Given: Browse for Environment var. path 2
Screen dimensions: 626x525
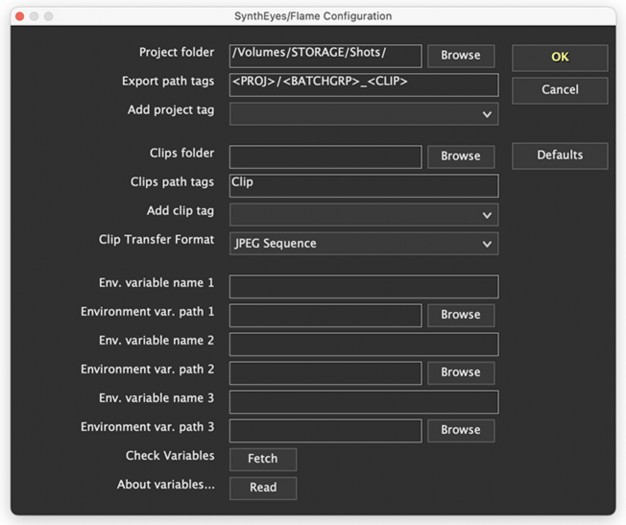Looking at the screenshot, I should pyautogui.click(x=460, y=372).
